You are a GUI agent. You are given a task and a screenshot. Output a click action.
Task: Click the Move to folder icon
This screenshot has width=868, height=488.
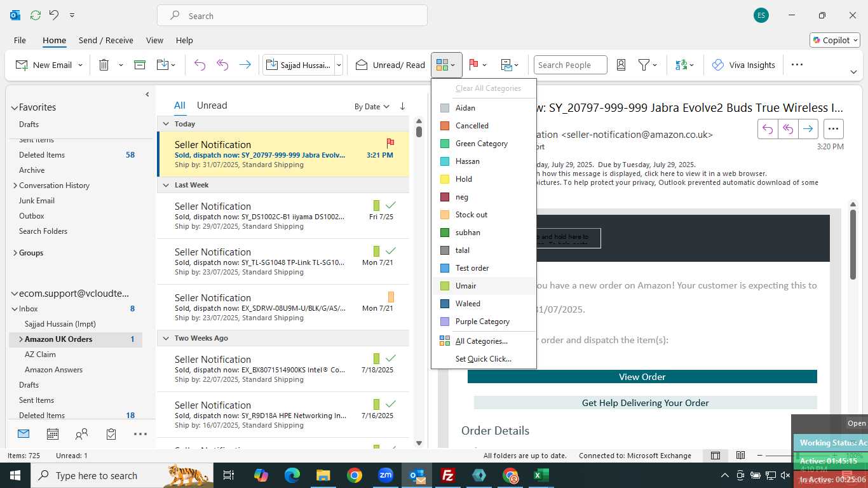pos(161,65)
